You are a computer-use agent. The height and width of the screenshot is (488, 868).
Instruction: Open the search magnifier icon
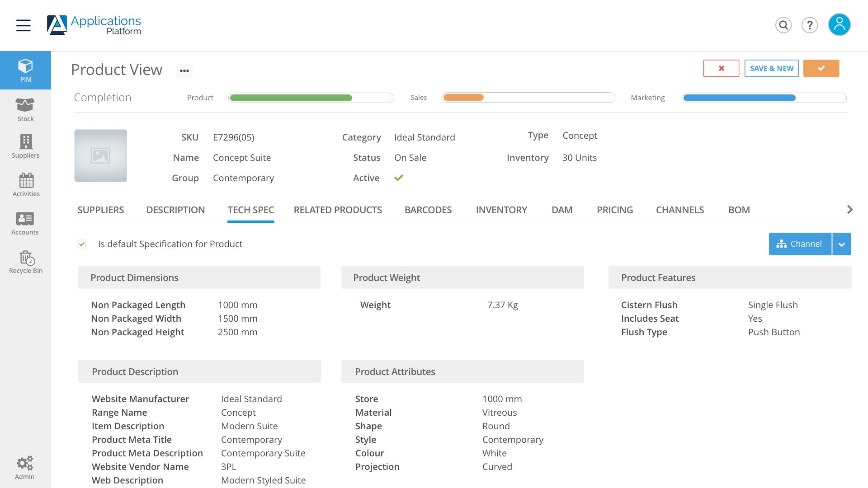click(783, 25)
